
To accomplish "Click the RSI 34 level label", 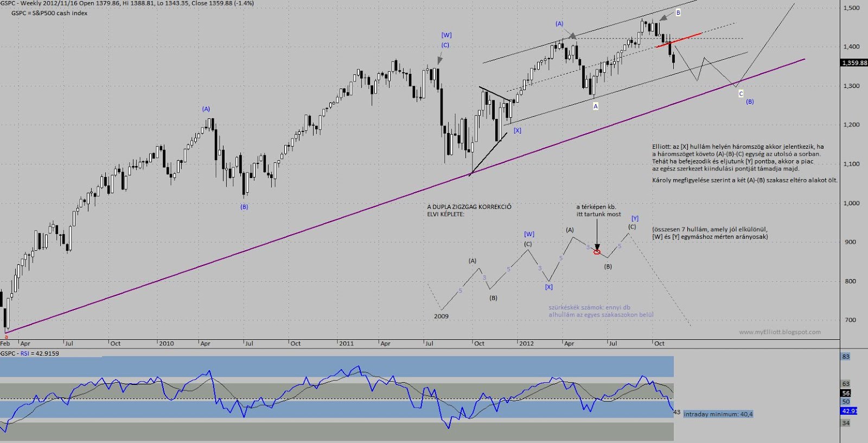I will (846, 423).
